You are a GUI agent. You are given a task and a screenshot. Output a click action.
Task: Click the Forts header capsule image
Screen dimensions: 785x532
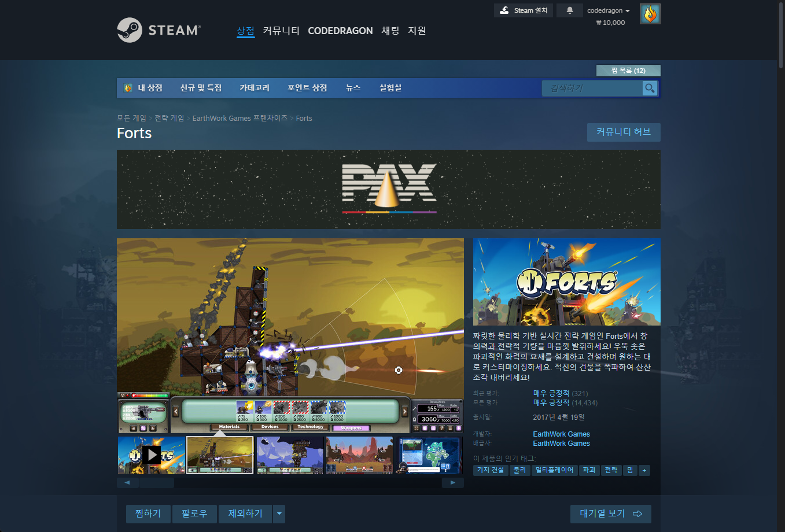[x=567, y=282]
